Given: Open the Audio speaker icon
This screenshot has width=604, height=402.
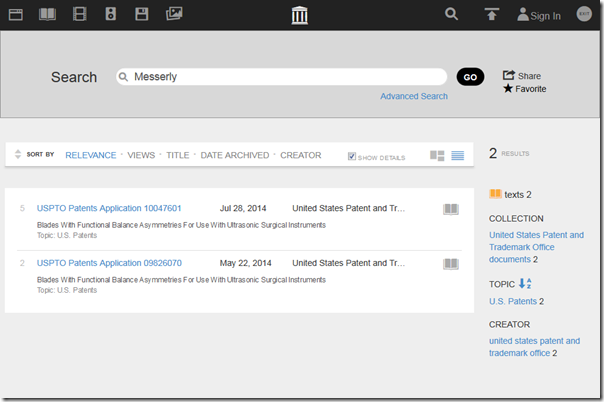Looking at the screenshot, I should pos(111,14).
